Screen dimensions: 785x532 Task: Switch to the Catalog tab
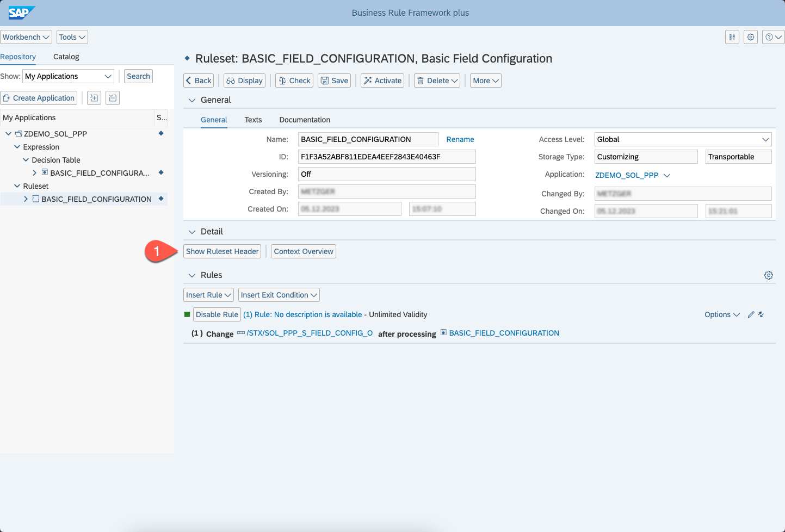click(x=66, y=57)
